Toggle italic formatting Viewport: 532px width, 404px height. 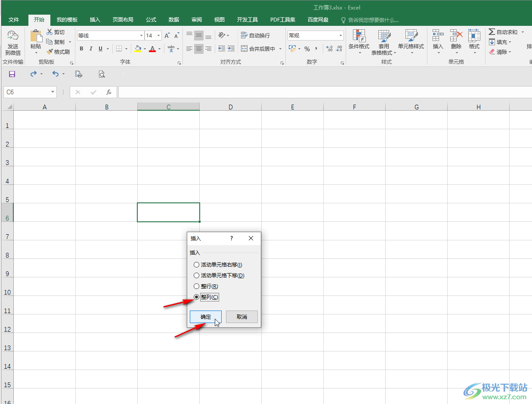pos(91,49)
